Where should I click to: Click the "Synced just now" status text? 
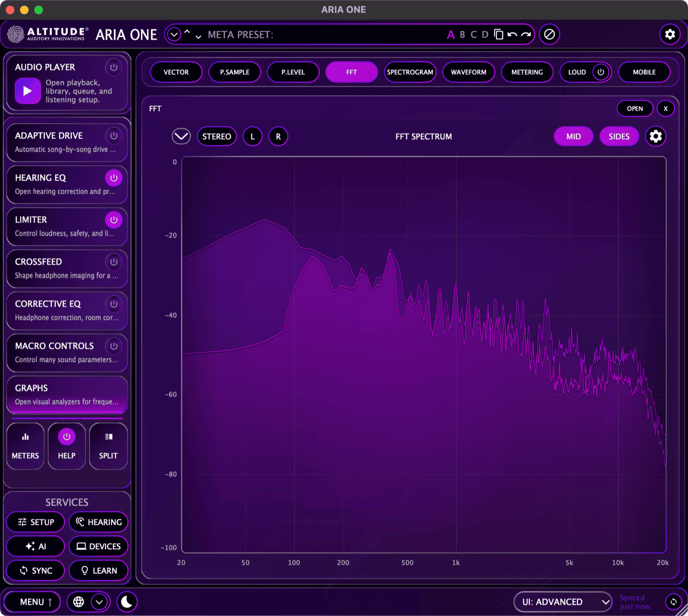pos(635,602)
